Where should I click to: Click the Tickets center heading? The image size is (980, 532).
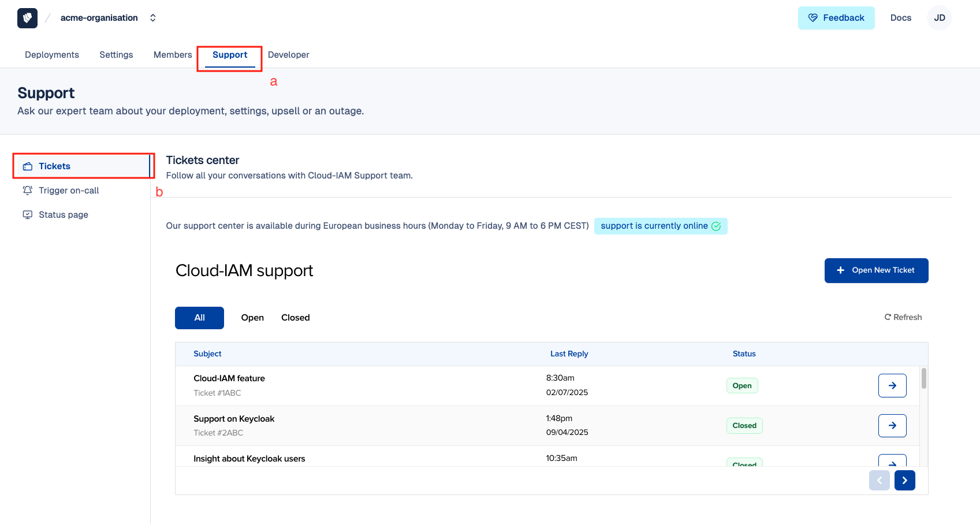point(202,160)
